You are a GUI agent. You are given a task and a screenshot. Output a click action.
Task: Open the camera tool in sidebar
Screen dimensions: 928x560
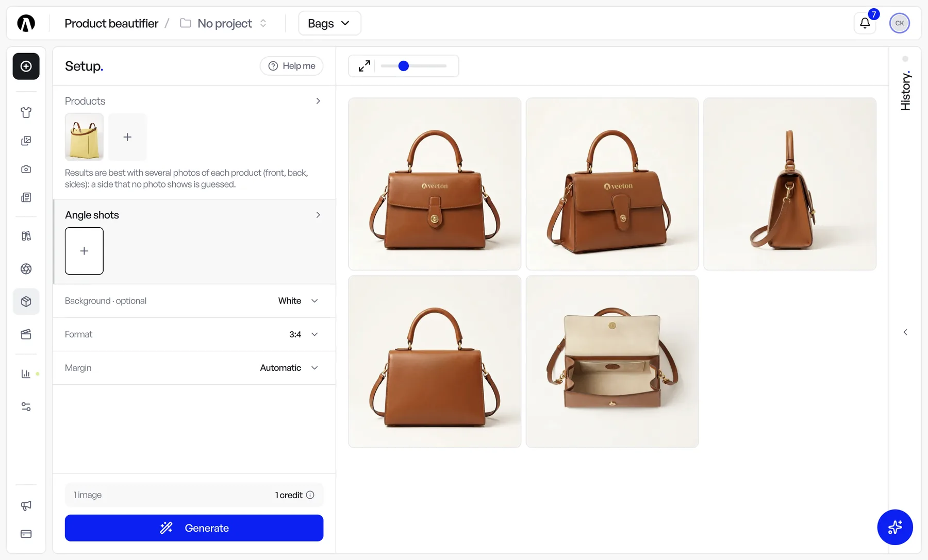point(26,169)
